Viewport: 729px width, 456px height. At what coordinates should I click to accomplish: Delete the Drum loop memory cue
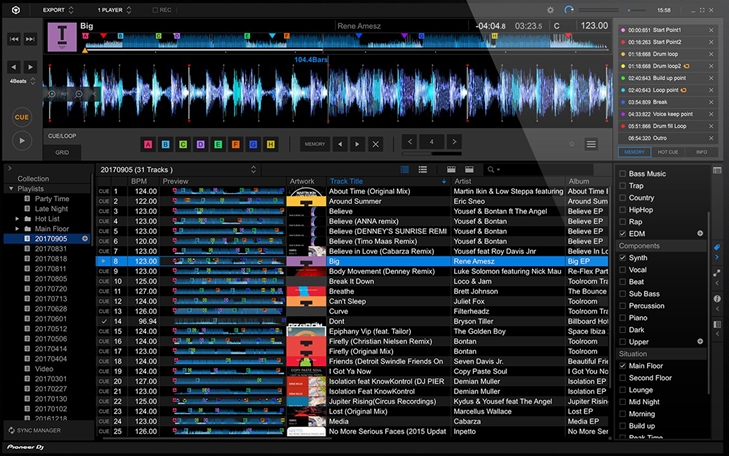(x=711, y=54)
